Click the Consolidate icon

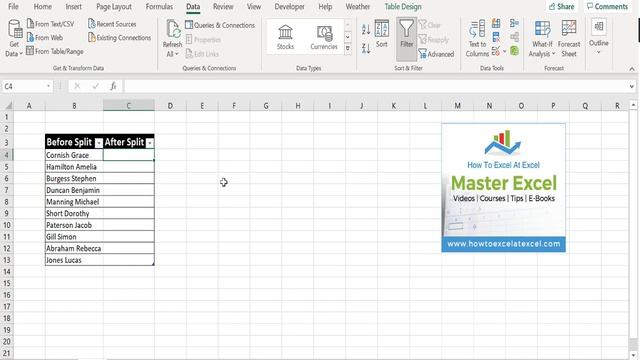(x=514, y=23)
